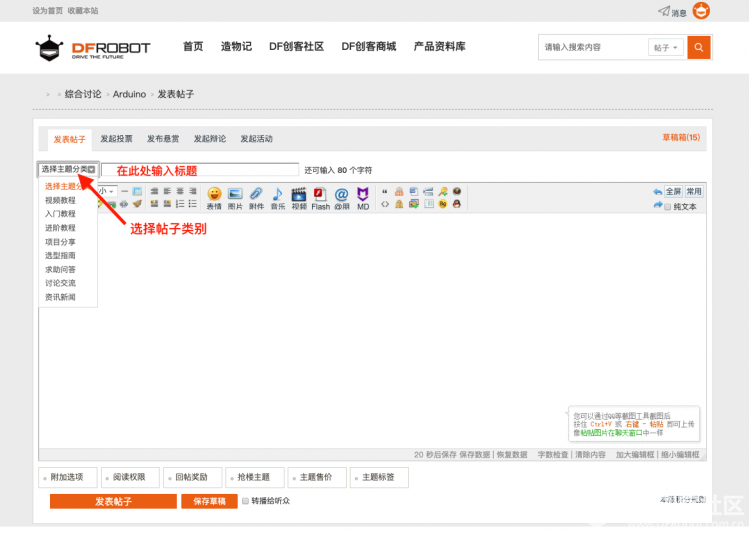749x533 pixels.
Task: Click the 保存草稿 save draft button
Action: pyautogui.click(x=209, y=501)
